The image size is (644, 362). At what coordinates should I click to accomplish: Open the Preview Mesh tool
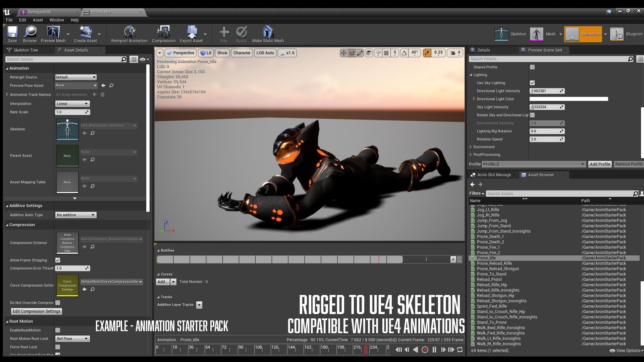click(53, 34)
